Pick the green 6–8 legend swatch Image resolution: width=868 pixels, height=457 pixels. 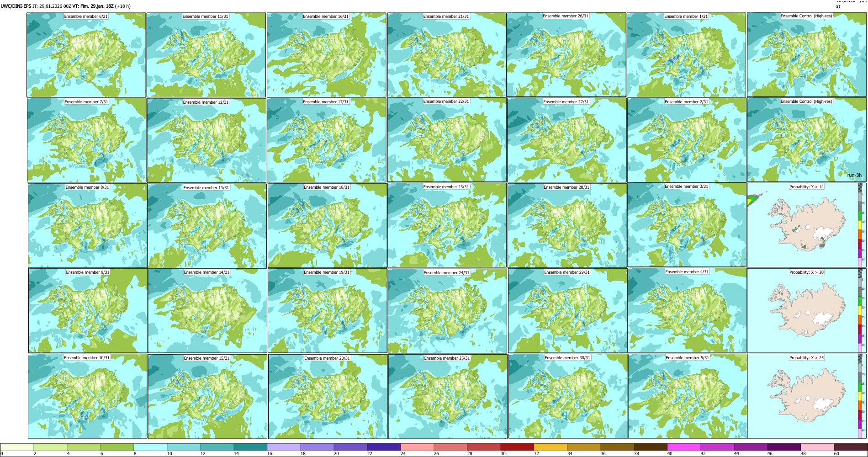[x=117, y=447]
